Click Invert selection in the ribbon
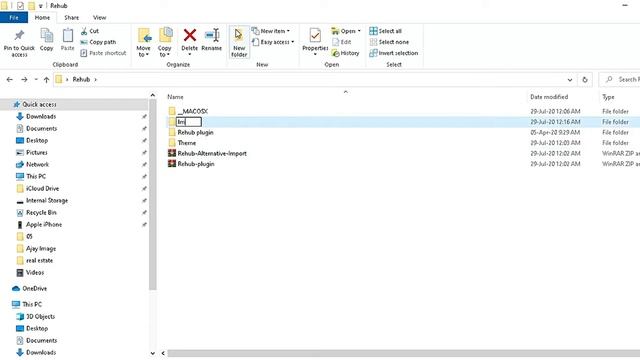640x360 pixels. pos(394,53)
